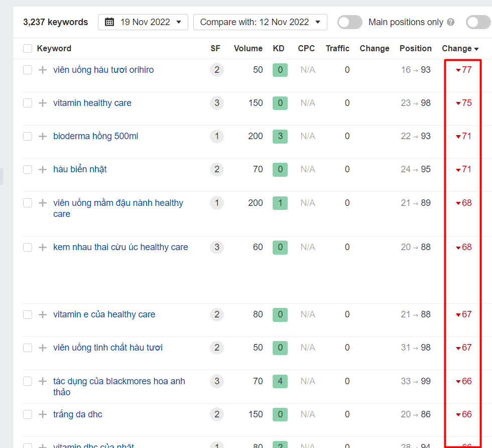
Task: Expand plus icon for trắng da dhc
Action: pos(43,414)
